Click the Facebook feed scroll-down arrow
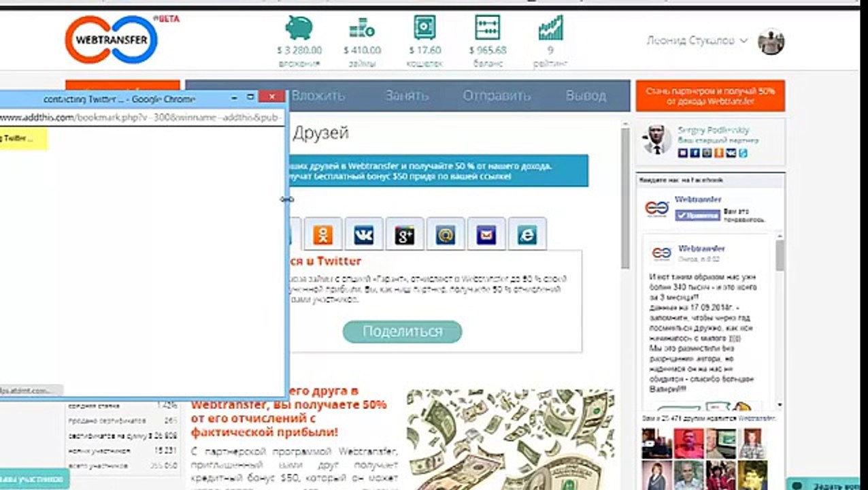Image resolution: width=868 pixels, height=490 pixels. click(780, 404)
